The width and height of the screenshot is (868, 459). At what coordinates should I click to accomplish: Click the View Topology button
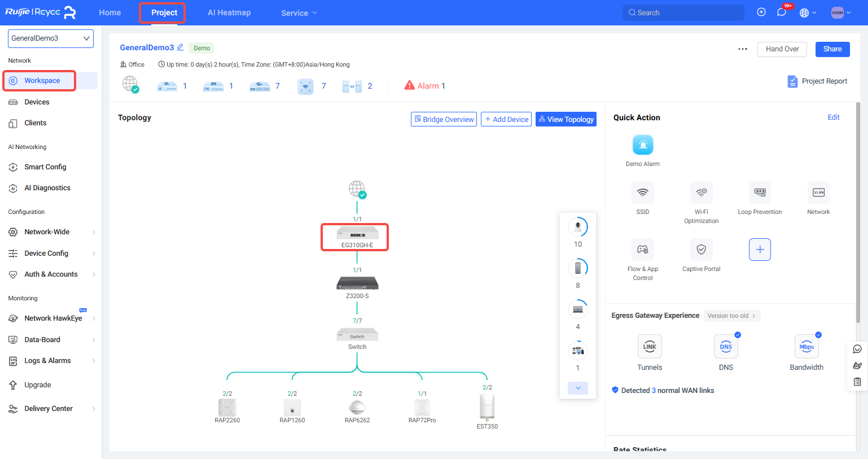565,119
